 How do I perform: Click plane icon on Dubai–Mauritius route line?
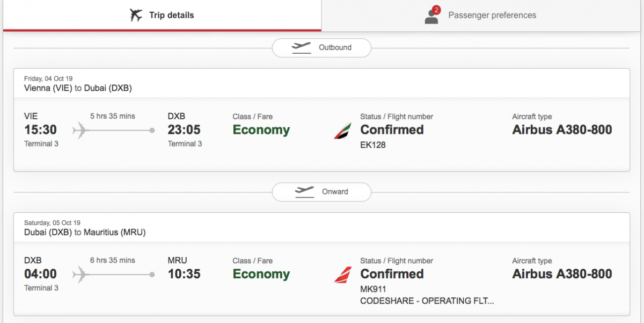pyautogui.click(x=80, y=274)
